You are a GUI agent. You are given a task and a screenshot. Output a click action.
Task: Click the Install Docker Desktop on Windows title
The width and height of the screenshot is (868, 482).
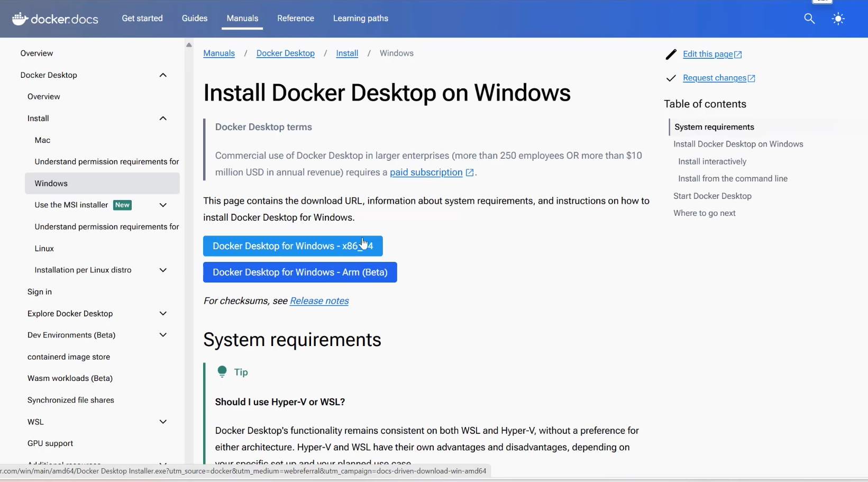tap(387, 93)
